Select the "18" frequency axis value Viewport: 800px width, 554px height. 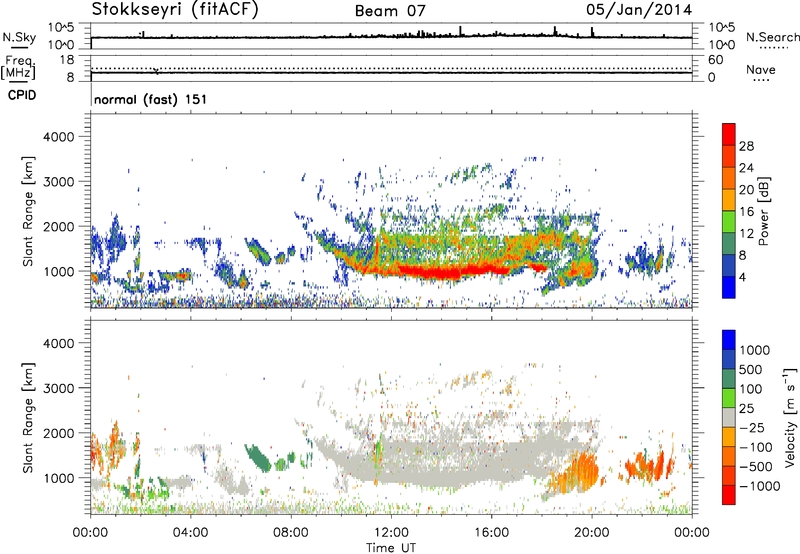(x=67, y=60)
